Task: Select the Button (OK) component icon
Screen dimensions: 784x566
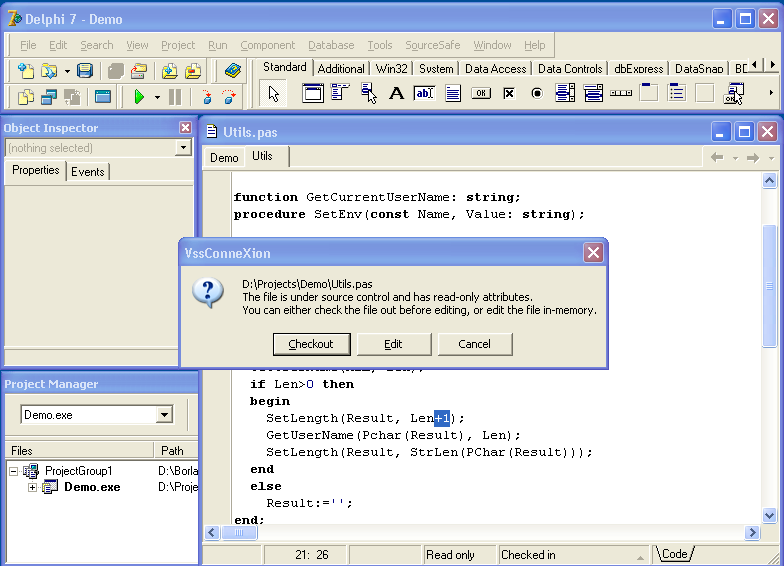Action: pyautogui.click(x=481, y=94)
